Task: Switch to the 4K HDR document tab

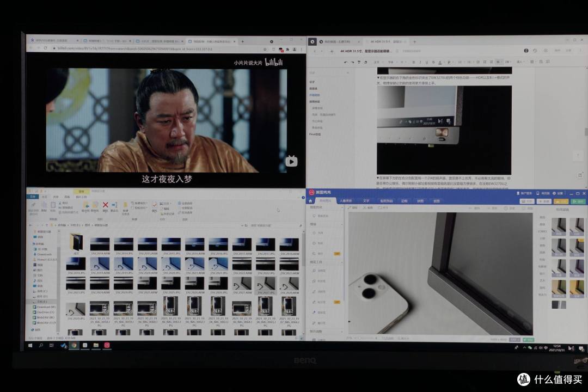Action: point(386,41)
